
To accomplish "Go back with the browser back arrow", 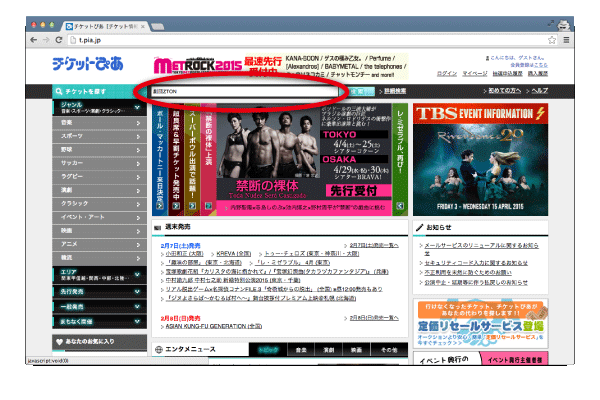I will coord(34,40).
